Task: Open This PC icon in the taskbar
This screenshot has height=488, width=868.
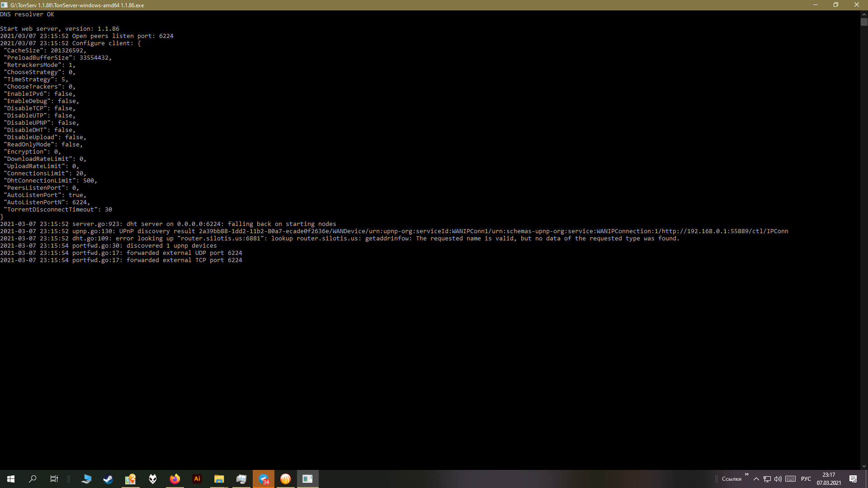Action: 86,479
